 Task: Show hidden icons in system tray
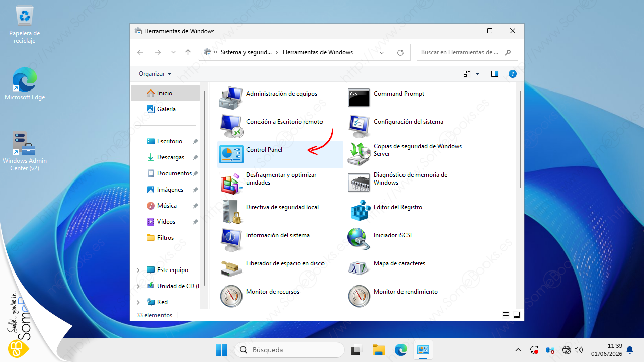(x=518, y=350)
